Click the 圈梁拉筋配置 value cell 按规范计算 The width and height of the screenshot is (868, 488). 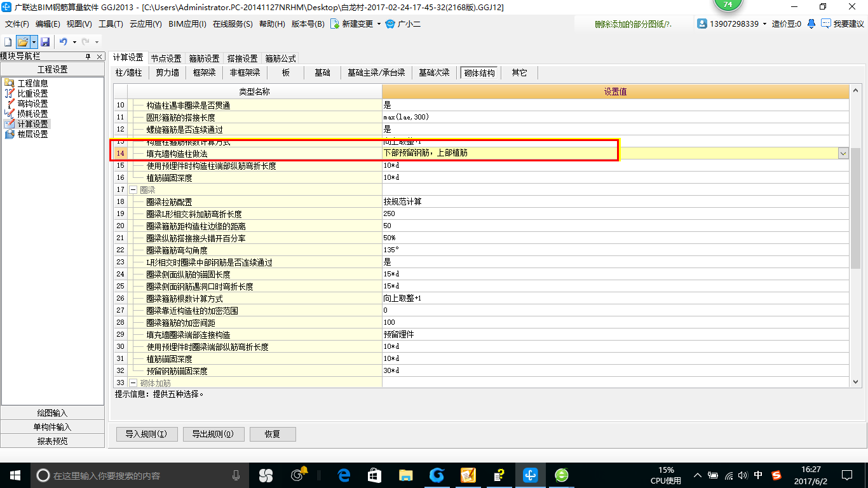615,202
